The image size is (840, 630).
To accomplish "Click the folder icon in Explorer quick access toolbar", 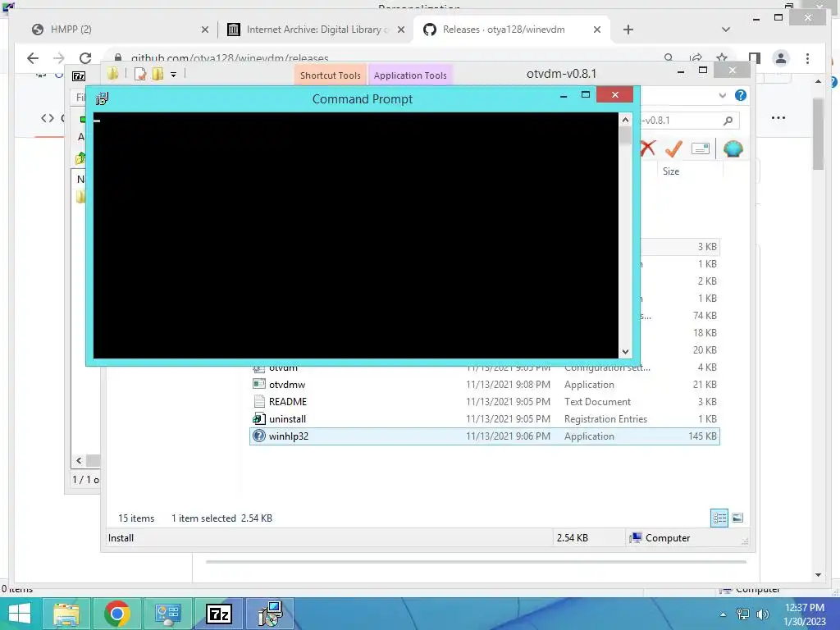I will (112, 73).
